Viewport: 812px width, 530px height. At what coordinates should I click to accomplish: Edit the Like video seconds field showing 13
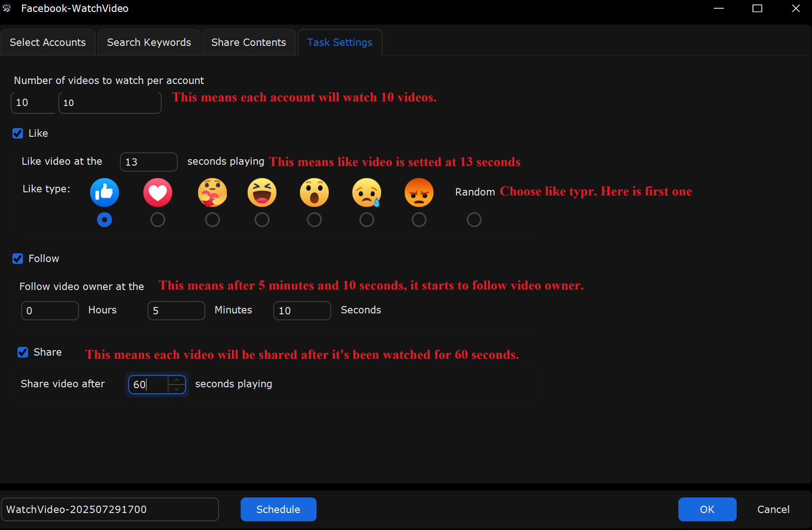point(149,162)
